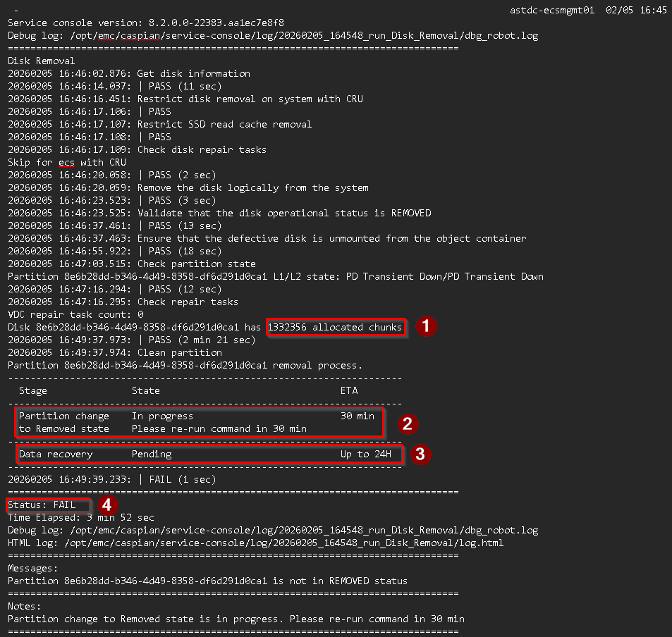Viewport: 672px width, 637px height.
Task: Click the 'Up to 24H' ETA cell
Action: click(366, 454)
